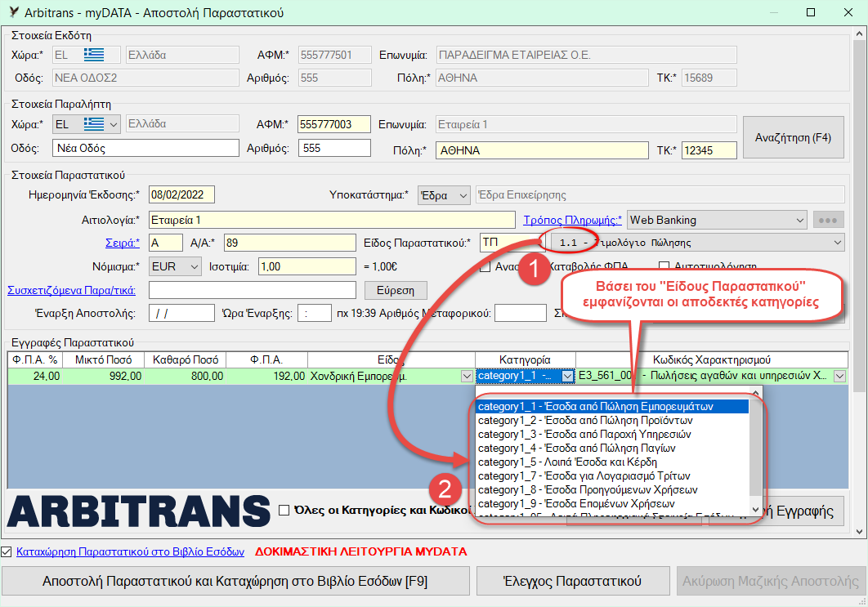
Task: Open the Κατηγορία category1_1 cell dropdown
Action: (x=567, y=377)
